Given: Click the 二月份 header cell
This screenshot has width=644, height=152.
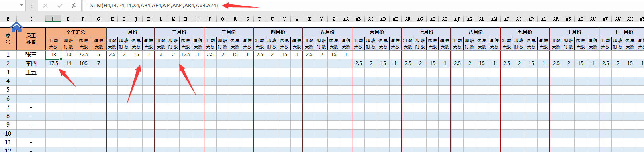Looking at the screenshot, I should 179,32.
